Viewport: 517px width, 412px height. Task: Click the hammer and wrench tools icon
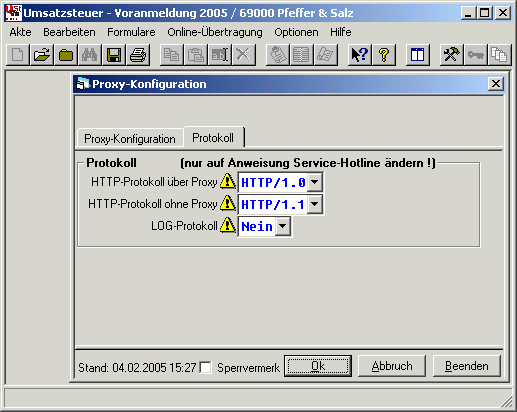(x=451, y=55)
